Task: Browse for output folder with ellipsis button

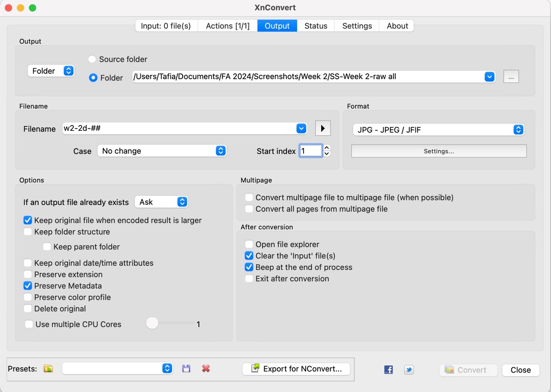Action: point(511,77)
